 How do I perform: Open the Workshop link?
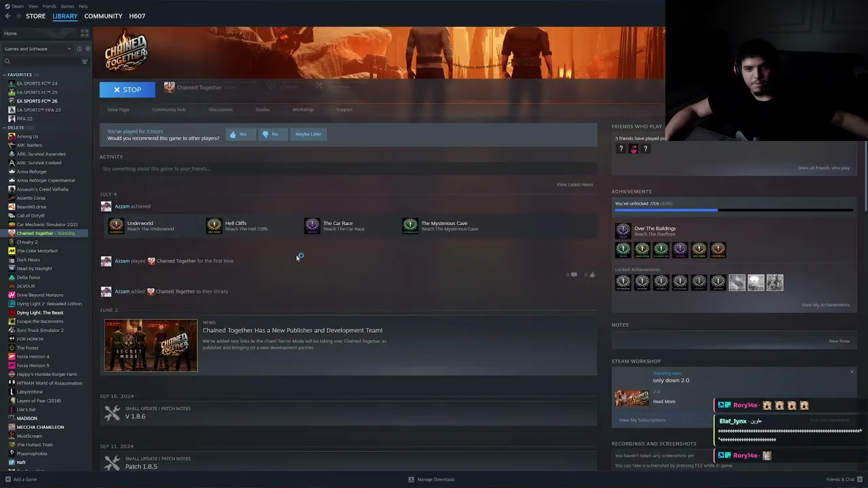tap(303, 110)
